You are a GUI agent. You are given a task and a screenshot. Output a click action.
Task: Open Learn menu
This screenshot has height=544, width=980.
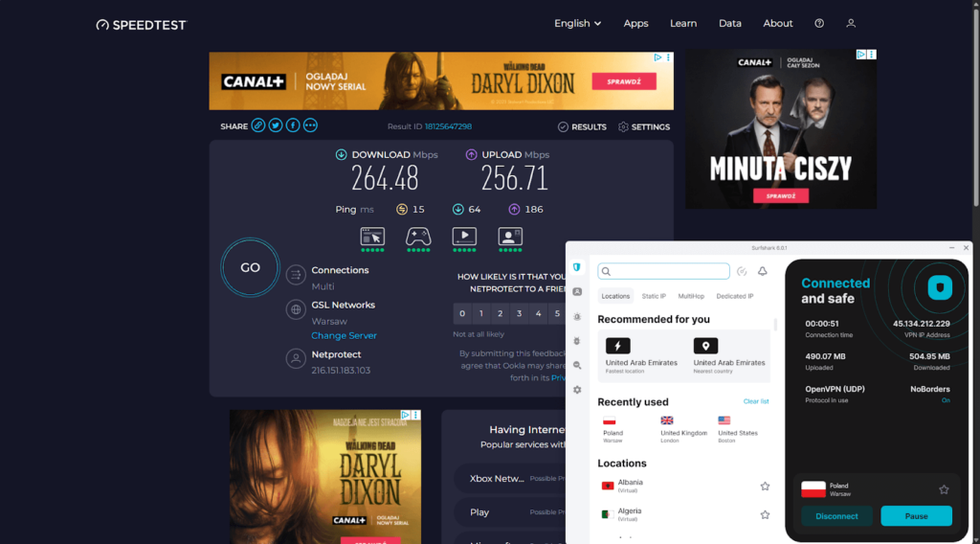(683, 23)
